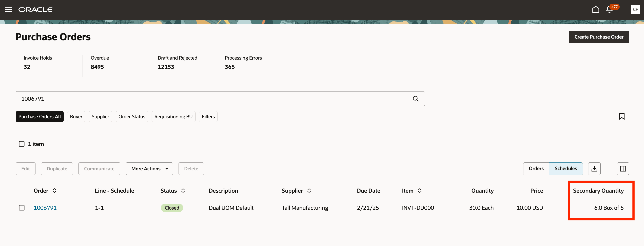The image size is (644, 246).
Task: Check the select-all '1 item' checkbox
Action: (x=22, y=144)
